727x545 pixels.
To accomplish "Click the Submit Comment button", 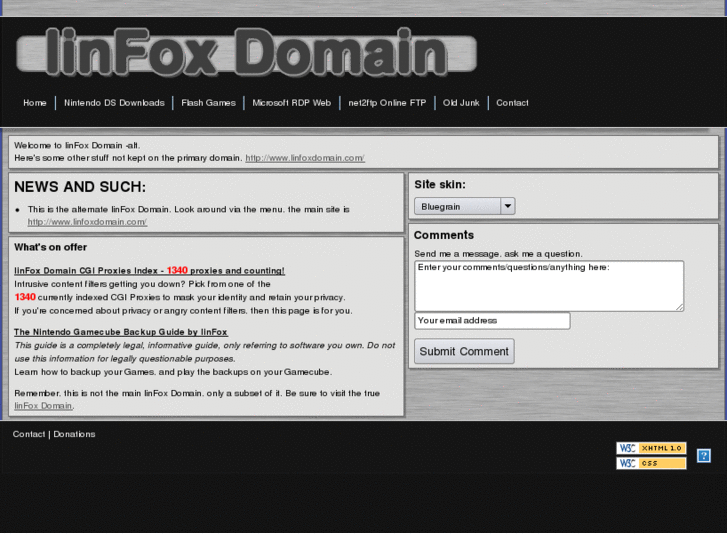I will click(464, 352).
